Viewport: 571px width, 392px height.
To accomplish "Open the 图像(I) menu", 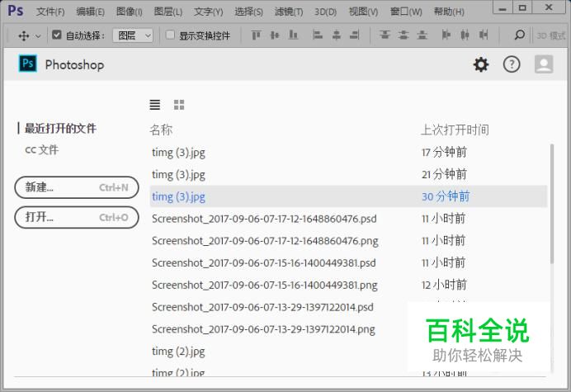I will pyautogui.click(x=130, y=12).
